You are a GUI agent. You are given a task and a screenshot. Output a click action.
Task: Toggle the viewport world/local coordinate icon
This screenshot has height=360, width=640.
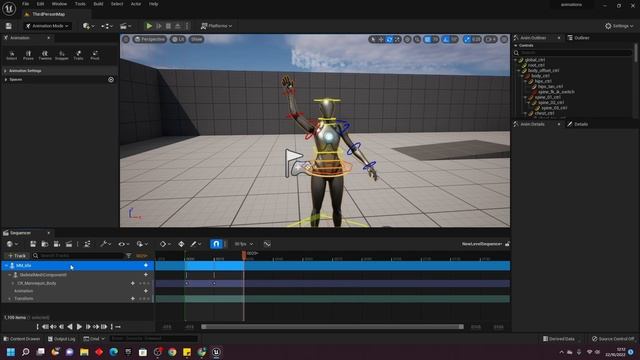407,39
